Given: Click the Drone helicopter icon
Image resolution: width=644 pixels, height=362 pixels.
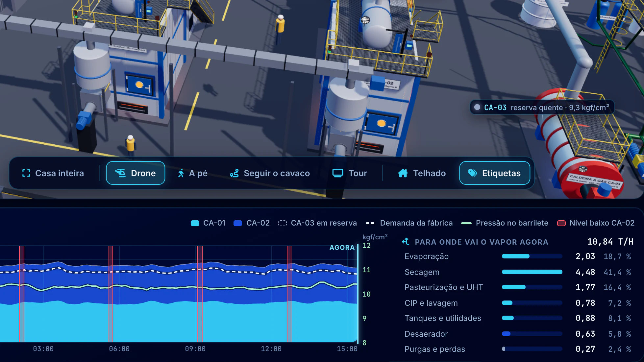Looking at the screenshot, I should tap(120, 173).
